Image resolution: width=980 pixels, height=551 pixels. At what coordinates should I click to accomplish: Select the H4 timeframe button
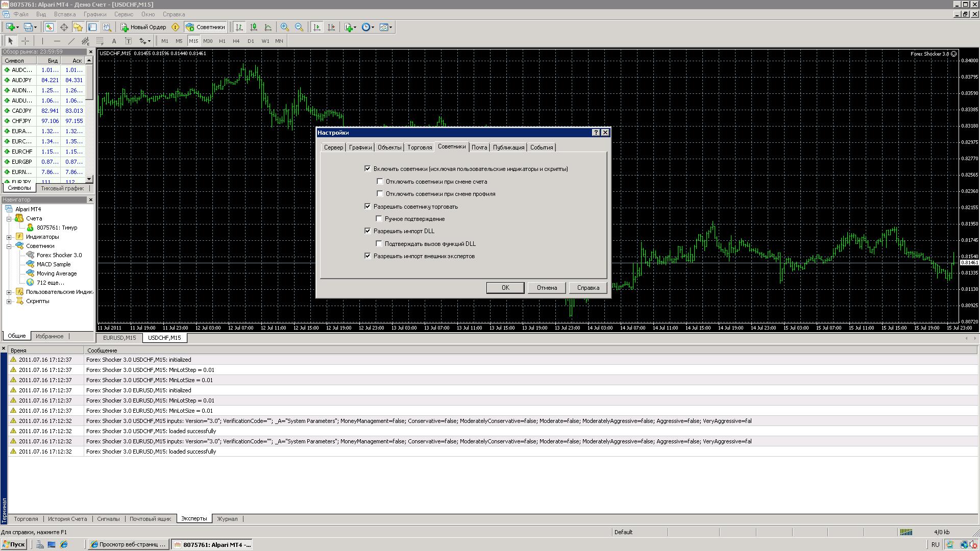point(236,41)
